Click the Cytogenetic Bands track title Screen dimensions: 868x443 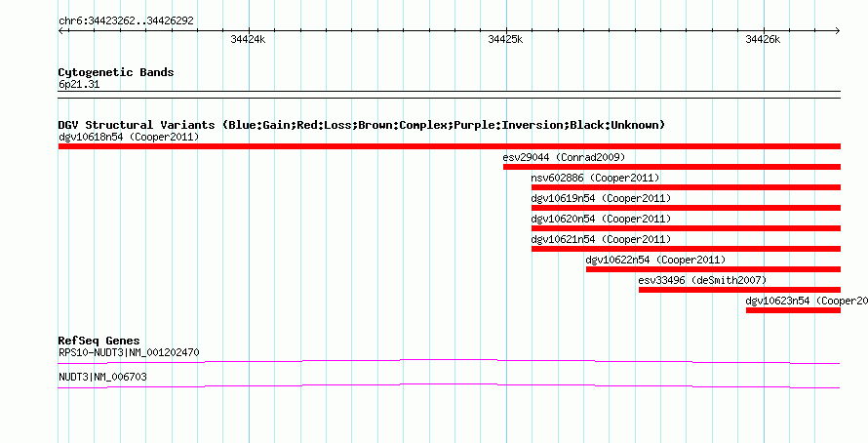point(116,72)
